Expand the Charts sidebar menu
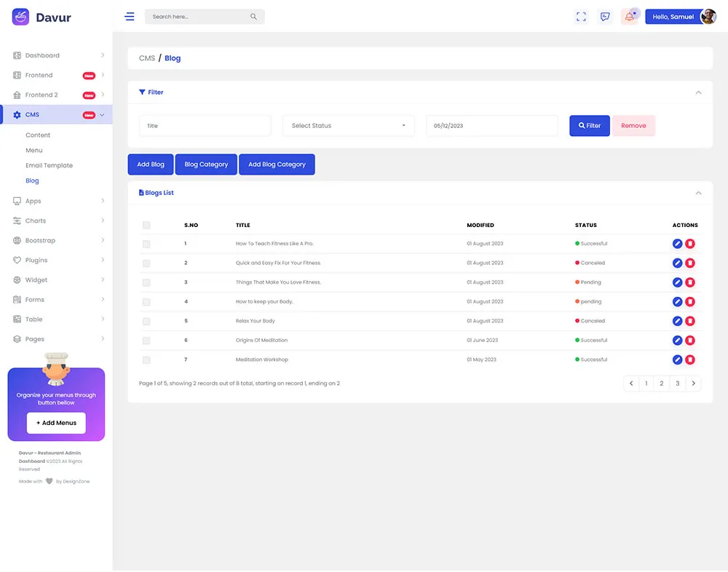Screen dimensions: 728x572 (x=58, y=221)
